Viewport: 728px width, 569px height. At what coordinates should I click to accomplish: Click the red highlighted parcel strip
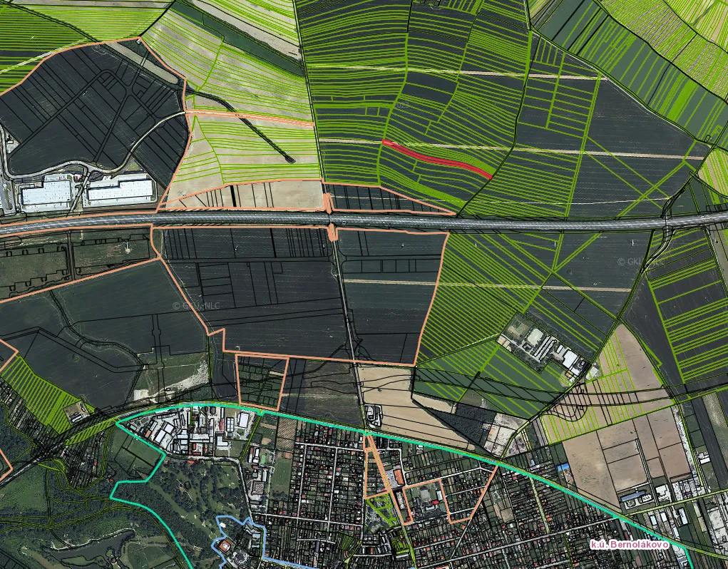click(436, 157)
